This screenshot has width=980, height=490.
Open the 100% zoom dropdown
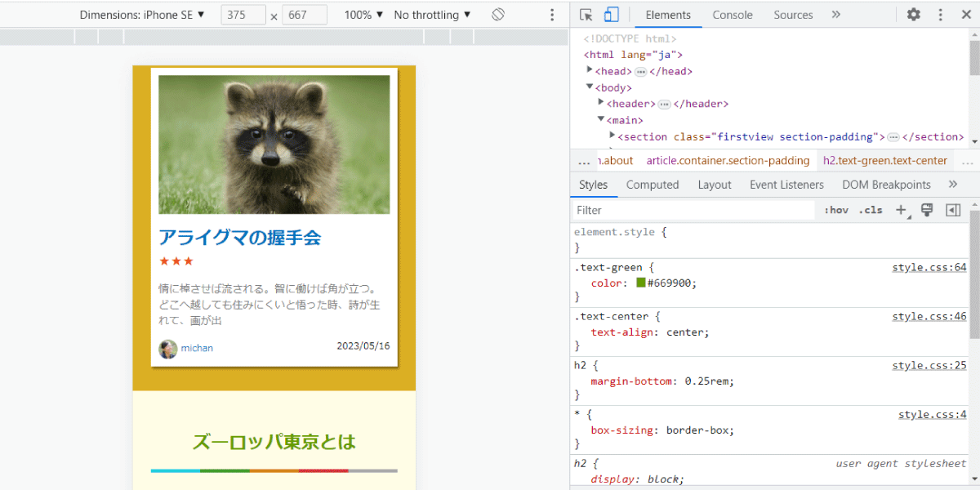[x=363, y=15]
